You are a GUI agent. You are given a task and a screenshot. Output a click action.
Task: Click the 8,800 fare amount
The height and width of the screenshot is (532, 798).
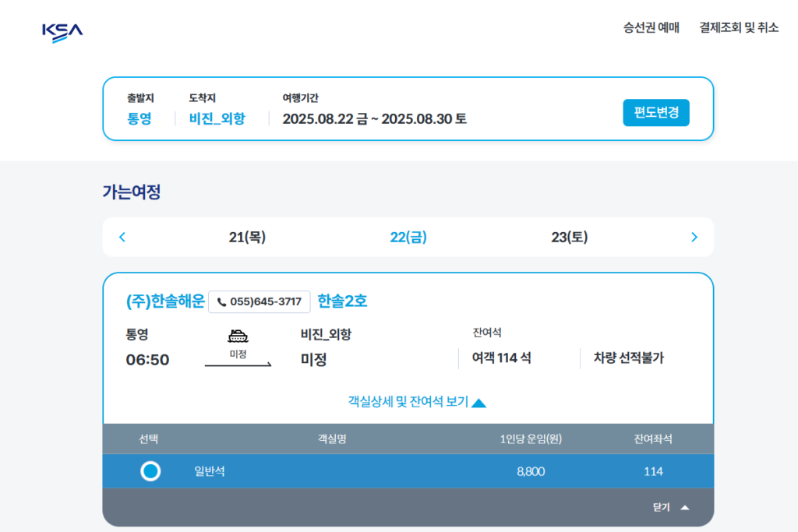pos(532,471)
